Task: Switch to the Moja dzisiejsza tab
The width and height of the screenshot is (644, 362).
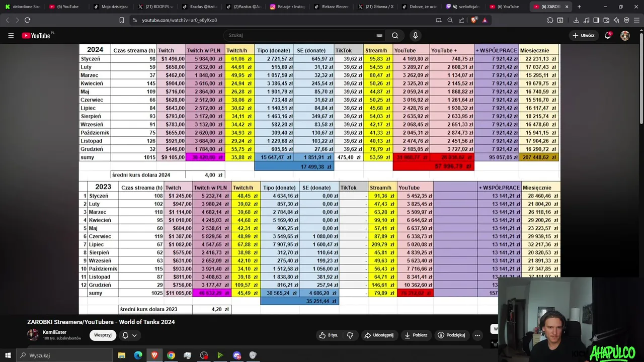Action: click(x=111, y=7)
